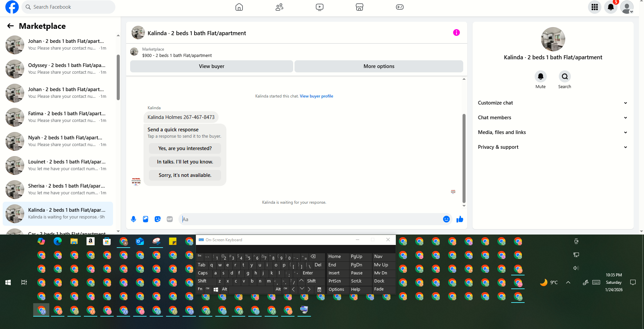The image size is (644, 329).
Task: Send 'Yes, are you interested?' quick response
Action: pos(185,148)
